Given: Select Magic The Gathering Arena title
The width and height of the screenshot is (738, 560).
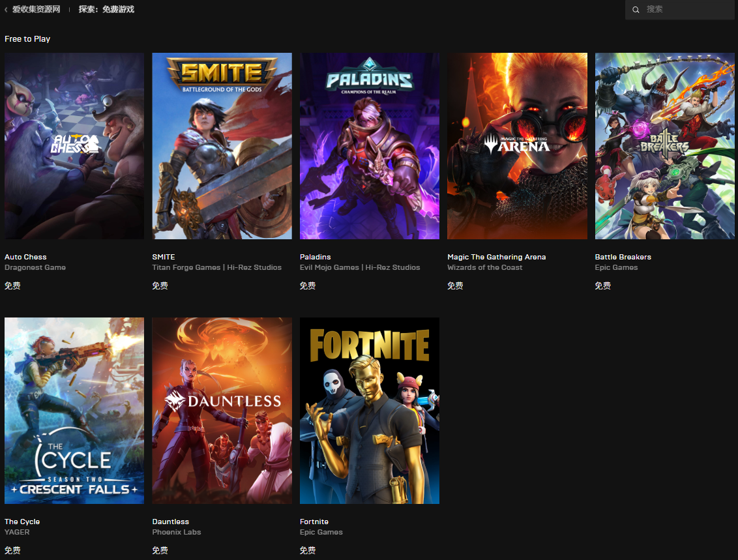Looking at the screenshot, I should click(x=497, y=257).
